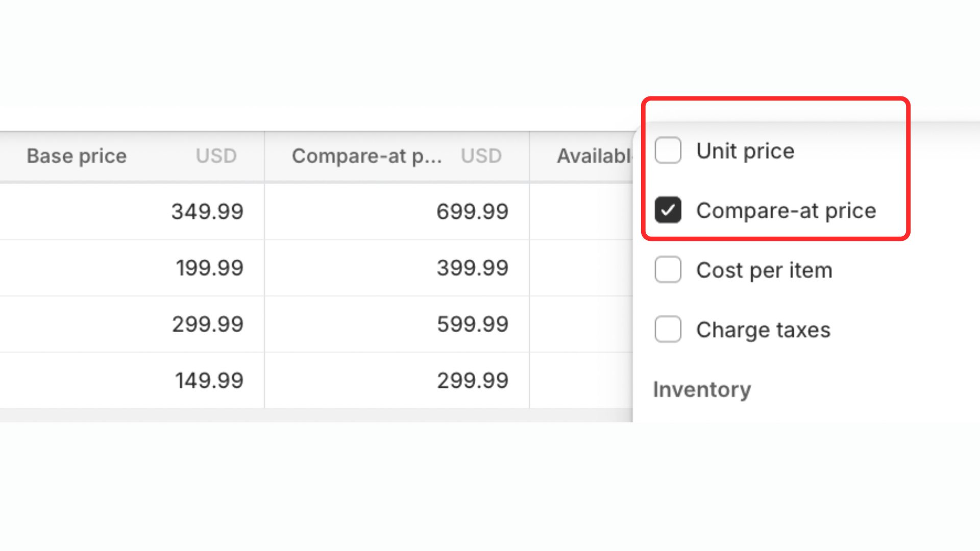Uncheck the Compare-at price checkbox

tap(668, 210)
